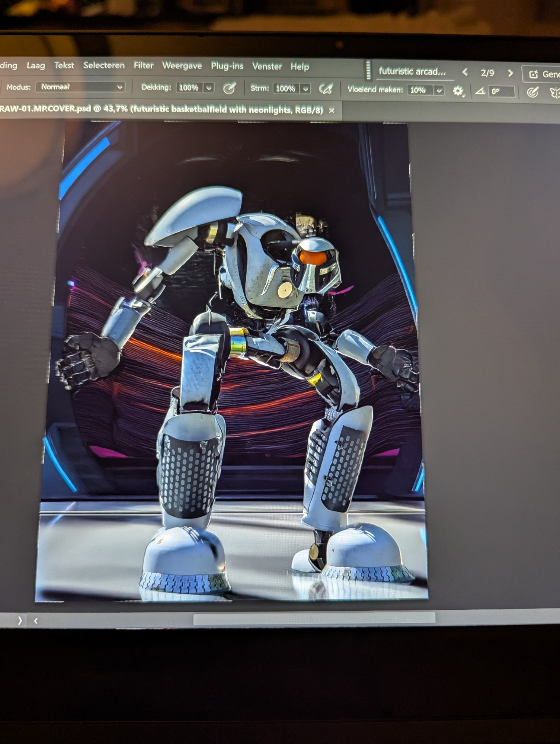Open smoothing options gear icon
560x744 pixels.
[x=458, y=91]
